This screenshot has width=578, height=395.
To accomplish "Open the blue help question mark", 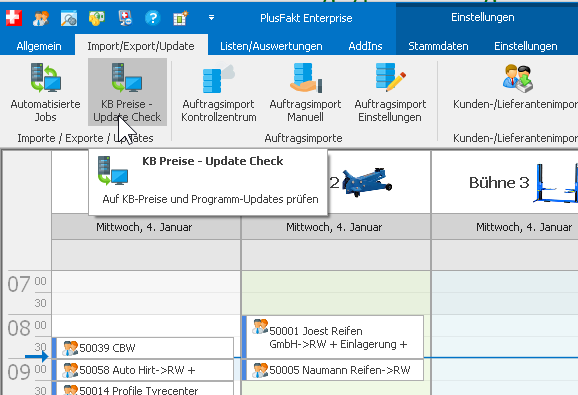I will (153, 18).
